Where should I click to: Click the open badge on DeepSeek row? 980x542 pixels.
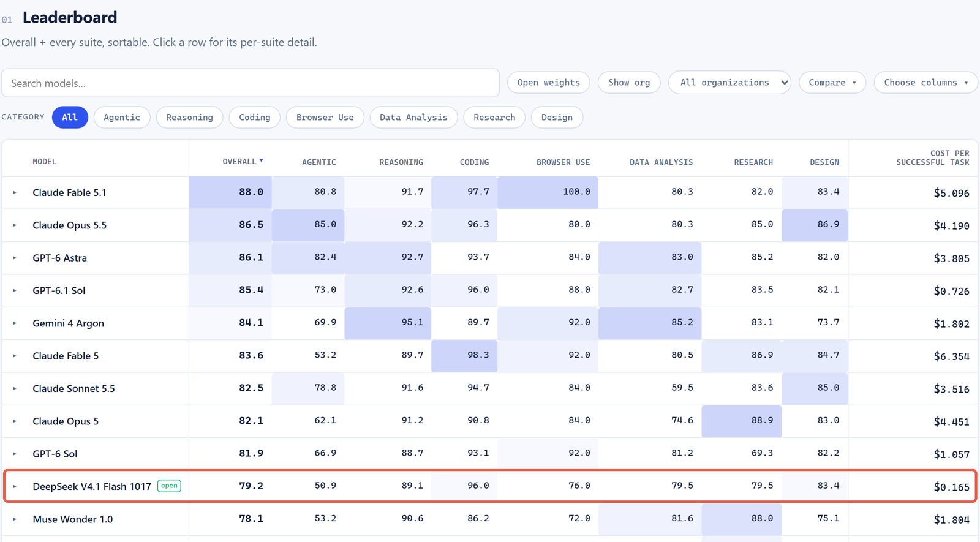point(169,486)
